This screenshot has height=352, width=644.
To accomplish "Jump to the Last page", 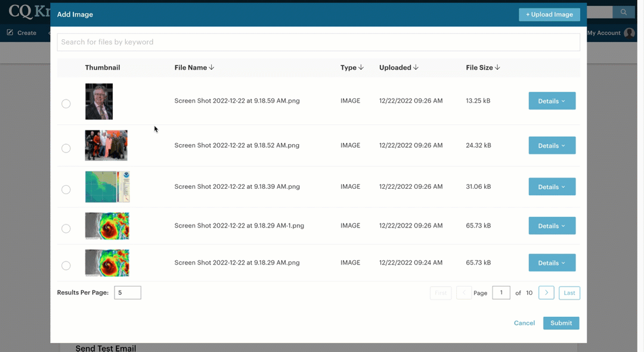I will 569,293.
